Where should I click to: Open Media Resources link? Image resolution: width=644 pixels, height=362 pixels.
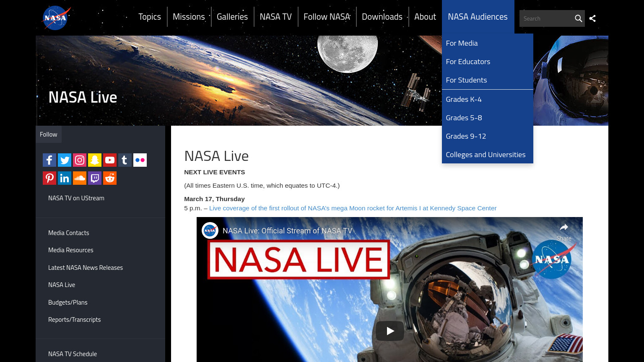71,250
